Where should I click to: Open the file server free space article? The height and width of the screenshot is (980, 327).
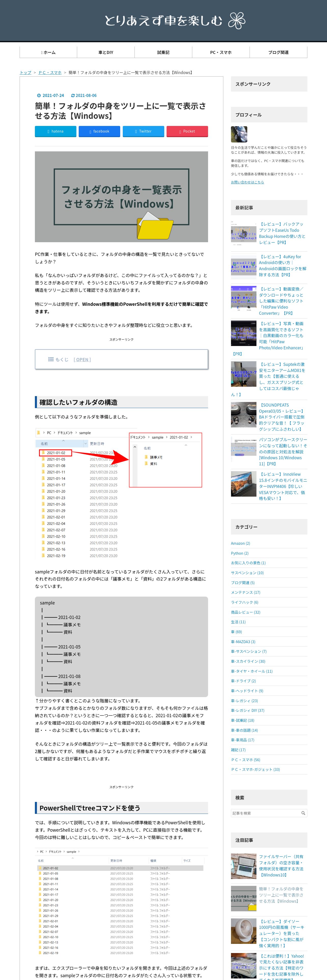(282, 866)
